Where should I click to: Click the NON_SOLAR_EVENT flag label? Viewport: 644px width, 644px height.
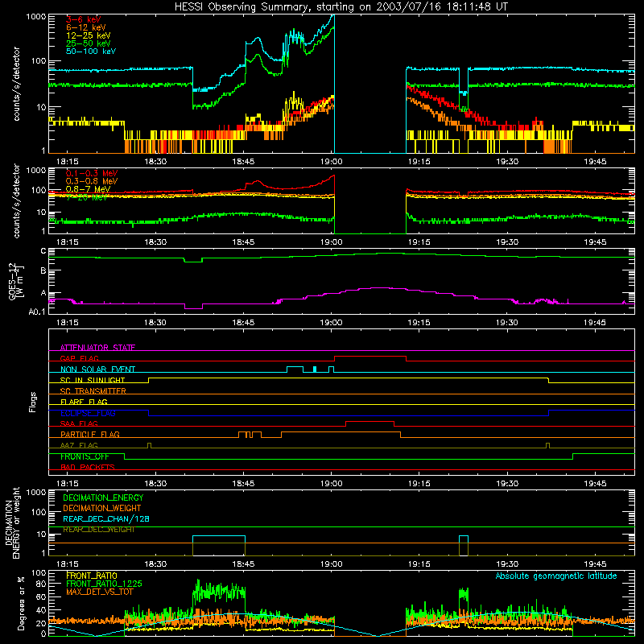(97, 369)
